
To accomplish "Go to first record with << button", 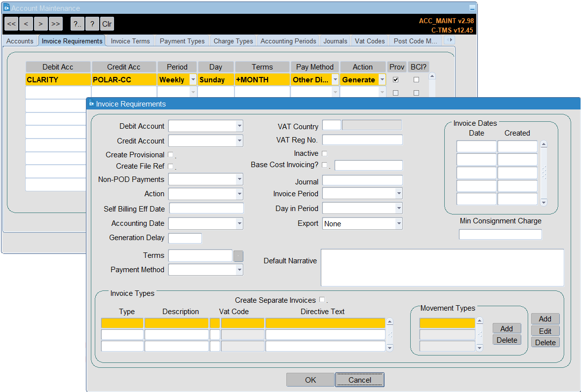I will pos(11,24).
